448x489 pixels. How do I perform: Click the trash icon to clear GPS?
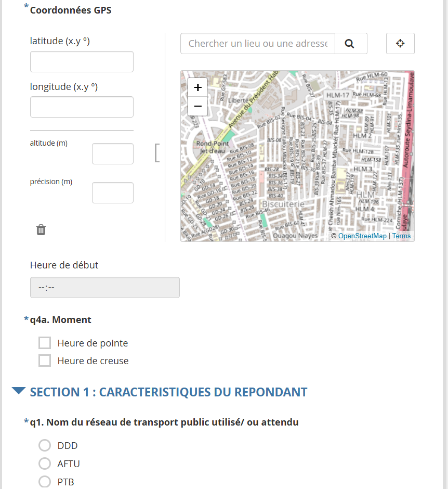(41, 230)
